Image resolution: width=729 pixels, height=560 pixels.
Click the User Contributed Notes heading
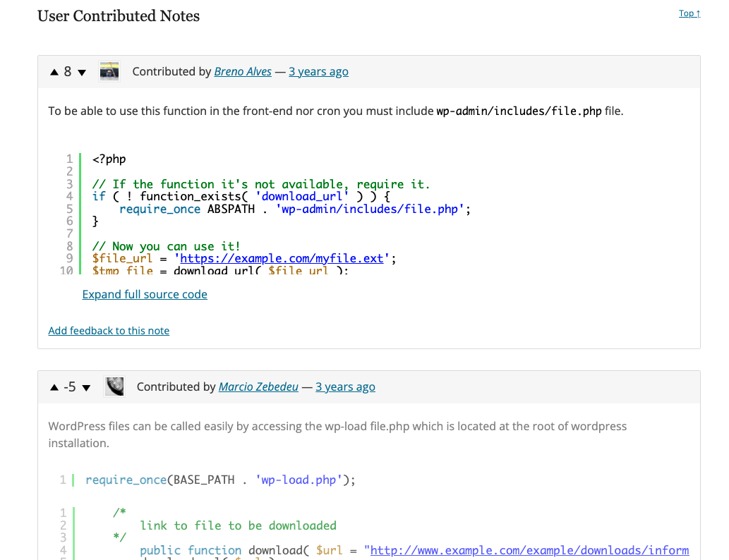[119, 16]
